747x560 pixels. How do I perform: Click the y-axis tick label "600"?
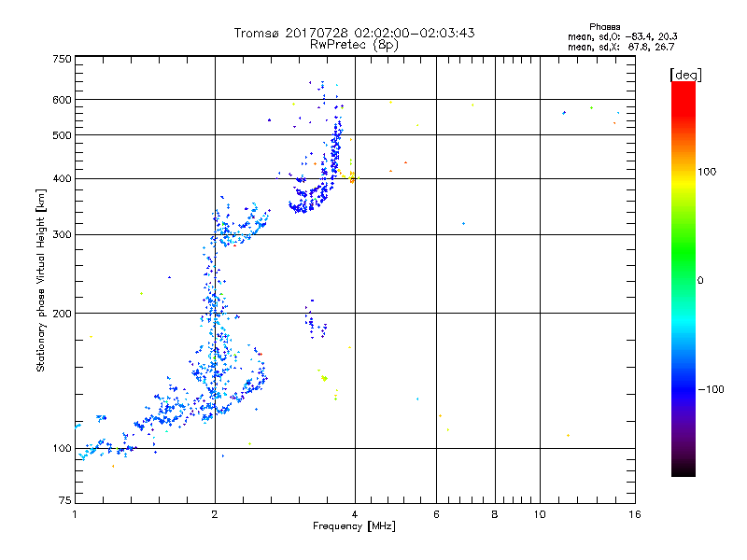(x=62, y=100)
